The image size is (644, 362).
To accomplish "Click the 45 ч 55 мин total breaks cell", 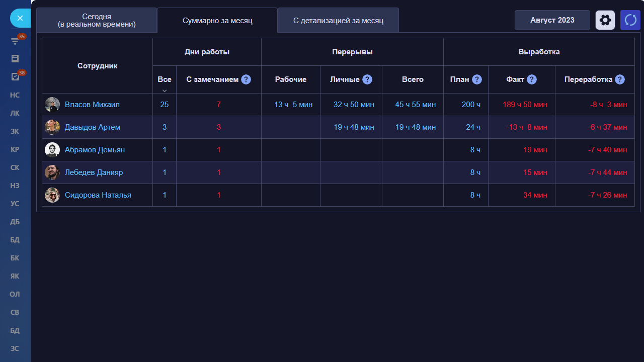I will click(x=416, y=105).
